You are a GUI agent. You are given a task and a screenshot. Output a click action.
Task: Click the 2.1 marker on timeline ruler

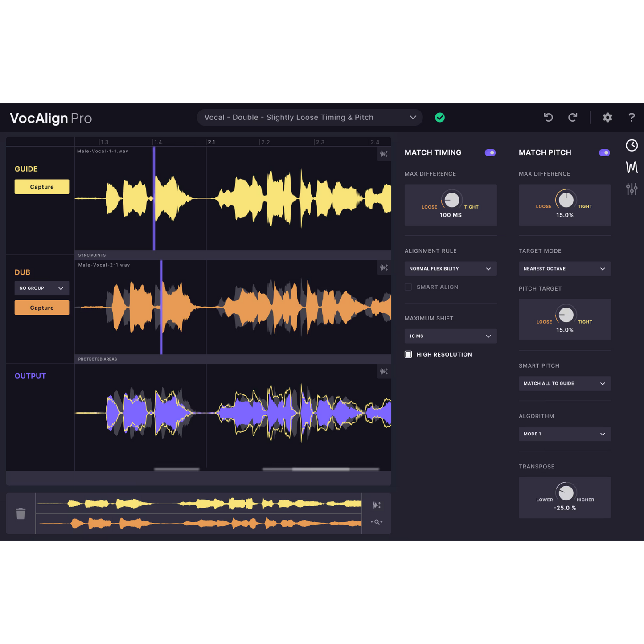(x=211, y=142)
